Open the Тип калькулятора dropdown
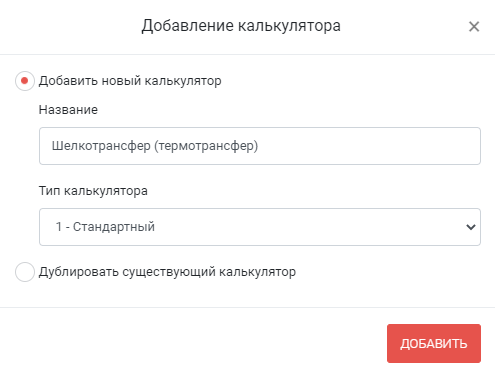The height and width of the screenshot is (377, 495). 260,227
